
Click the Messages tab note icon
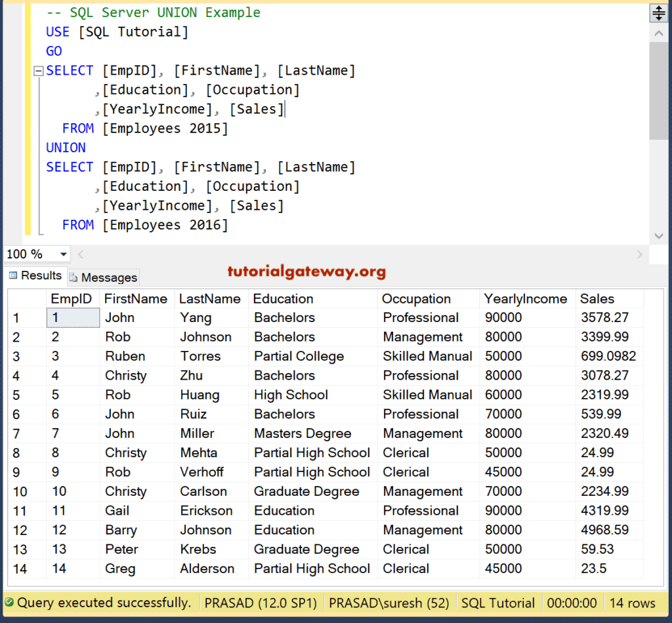(73, 277)
